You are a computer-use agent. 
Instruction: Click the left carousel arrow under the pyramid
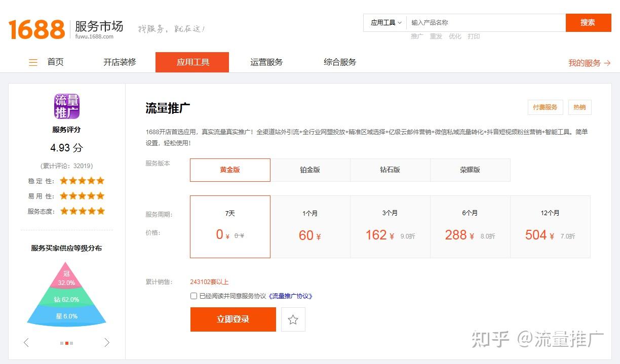coord(26,342)
